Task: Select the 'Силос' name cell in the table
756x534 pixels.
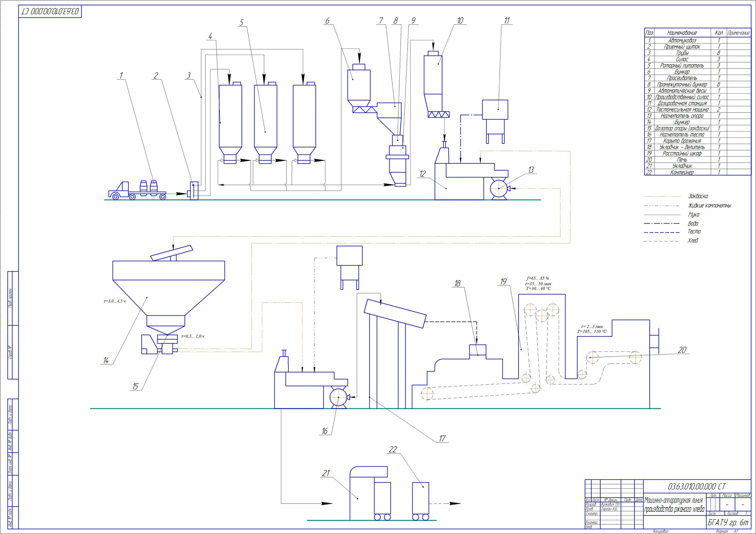Action: pos(682,59)
